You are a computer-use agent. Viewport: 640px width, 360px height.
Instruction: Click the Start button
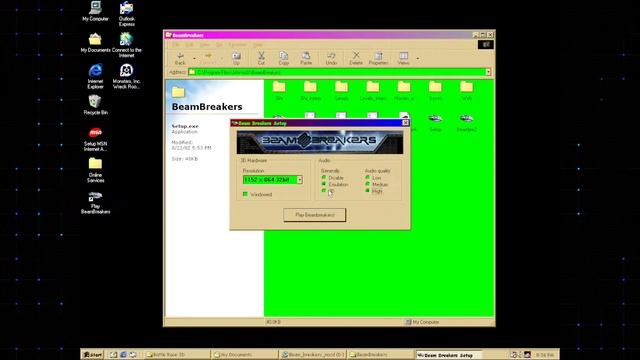coord(93,355)
